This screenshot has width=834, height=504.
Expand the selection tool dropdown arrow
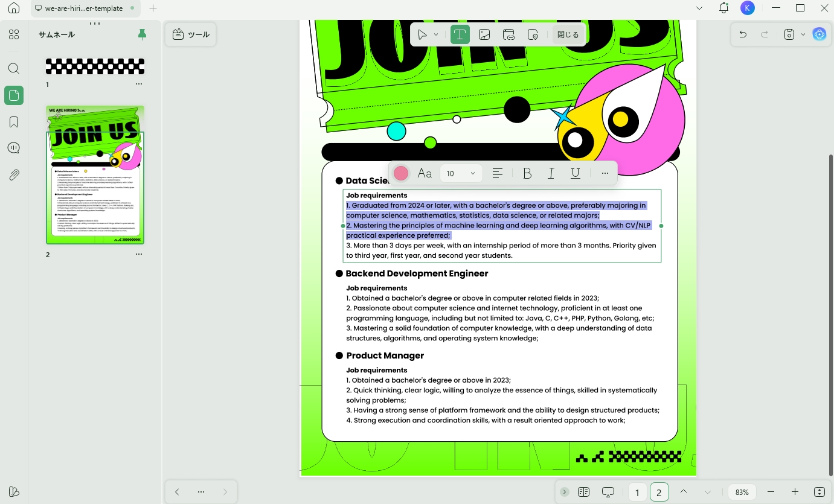pyautogui.click(x=436, y=35)
